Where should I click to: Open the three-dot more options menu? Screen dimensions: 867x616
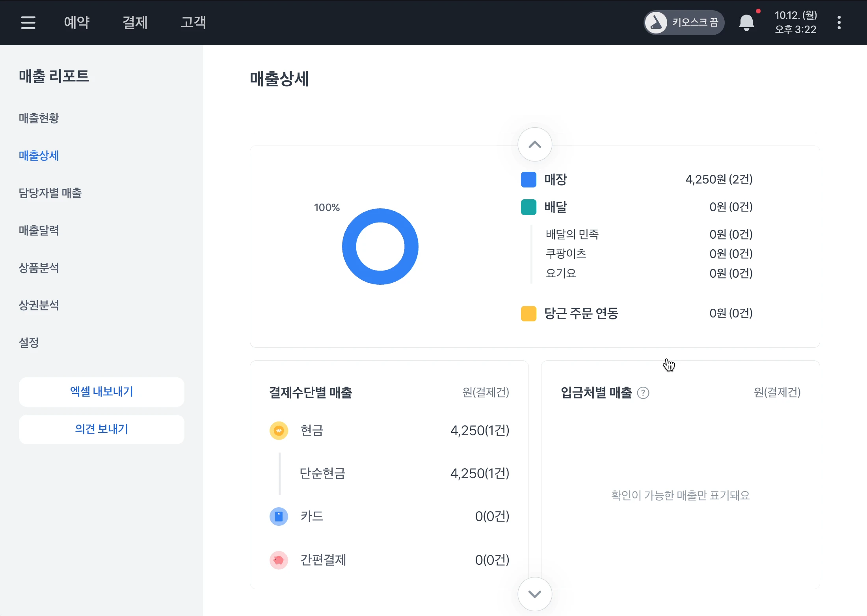839,22
